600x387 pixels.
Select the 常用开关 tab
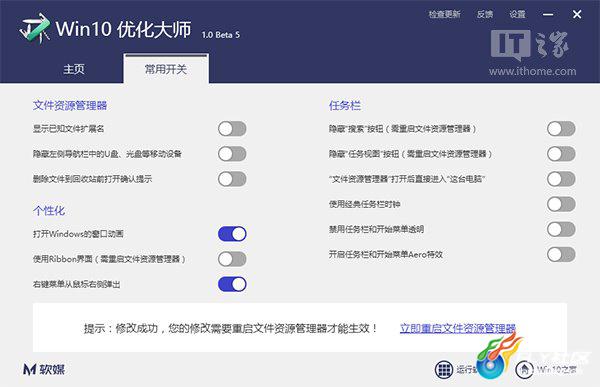[x=166, y=69]
